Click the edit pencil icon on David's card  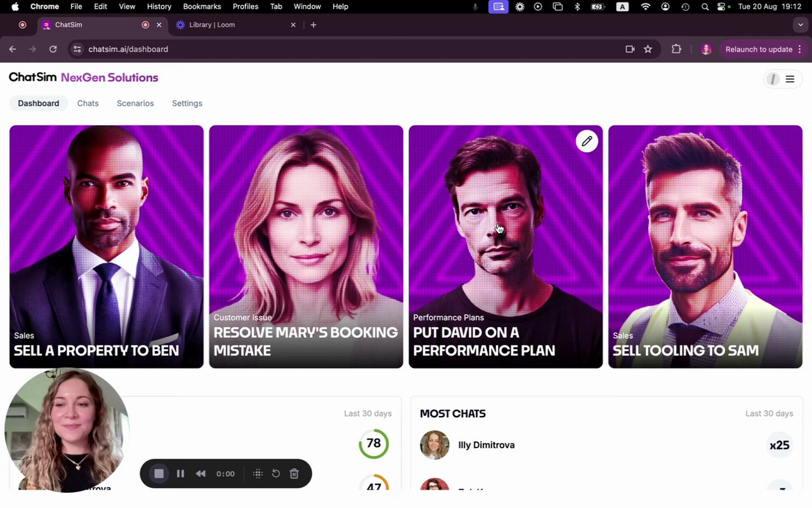pyautogui.click(x=587, y=141)
